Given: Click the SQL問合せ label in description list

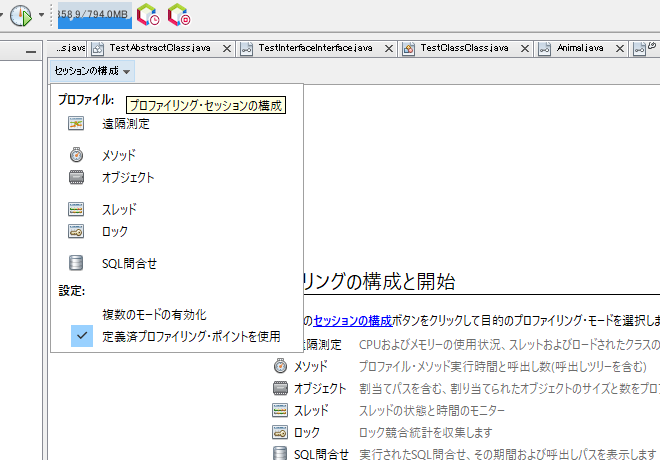Looking at the screenshot, I should 321,454.
